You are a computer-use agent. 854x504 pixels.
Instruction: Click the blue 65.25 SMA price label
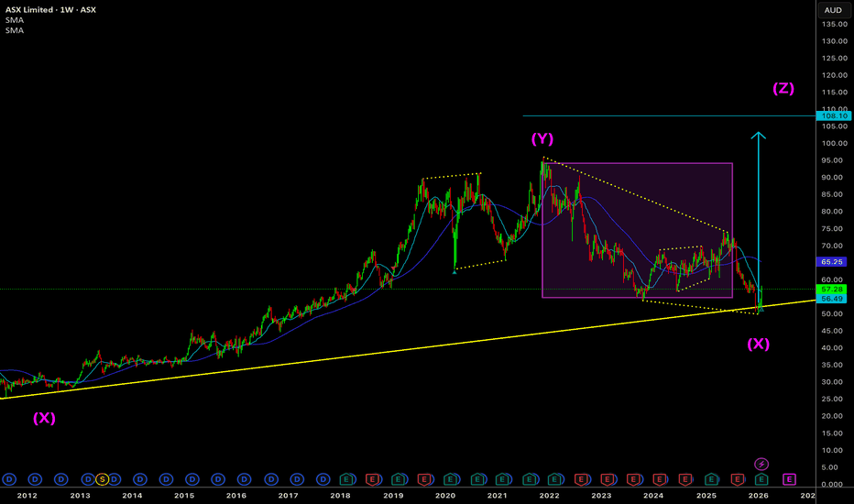[x=833, y=261]
